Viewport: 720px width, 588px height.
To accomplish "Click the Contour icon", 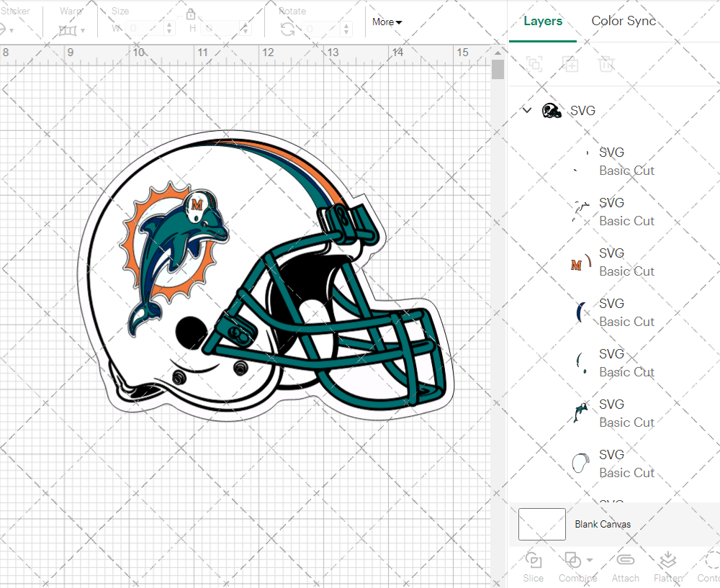I will coord(711,561).
